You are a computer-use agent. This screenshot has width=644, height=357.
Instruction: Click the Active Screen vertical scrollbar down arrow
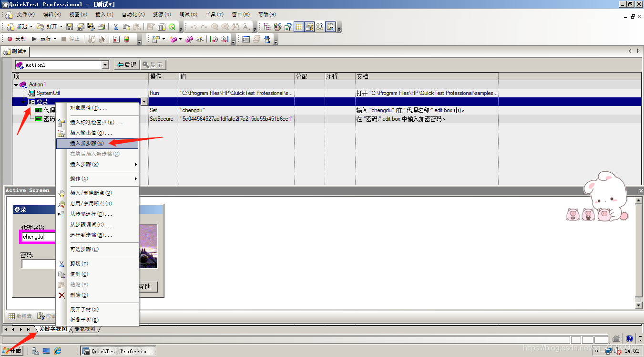pos(639,305)
